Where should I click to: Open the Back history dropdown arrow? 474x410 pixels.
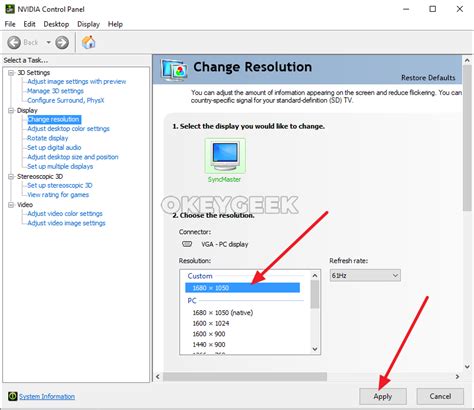tap(49, 43)
